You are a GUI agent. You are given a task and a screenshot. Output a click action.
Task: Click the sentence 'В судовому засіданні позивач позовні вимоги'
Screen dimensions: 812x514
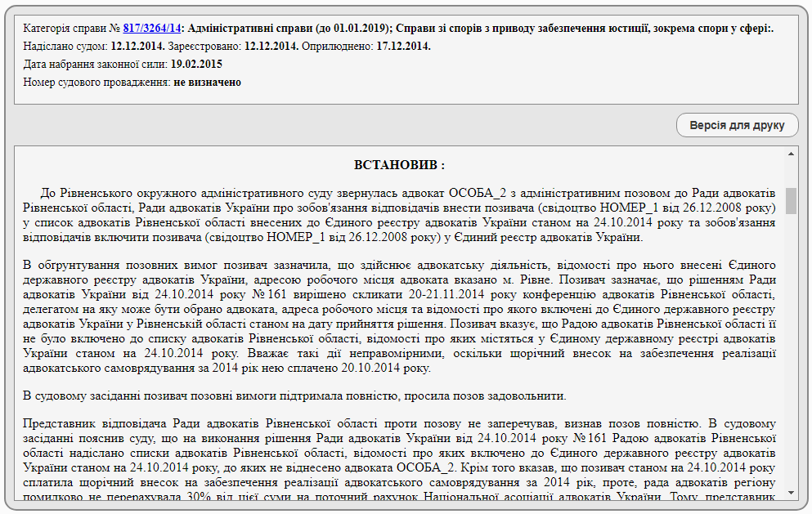[294, 396]
